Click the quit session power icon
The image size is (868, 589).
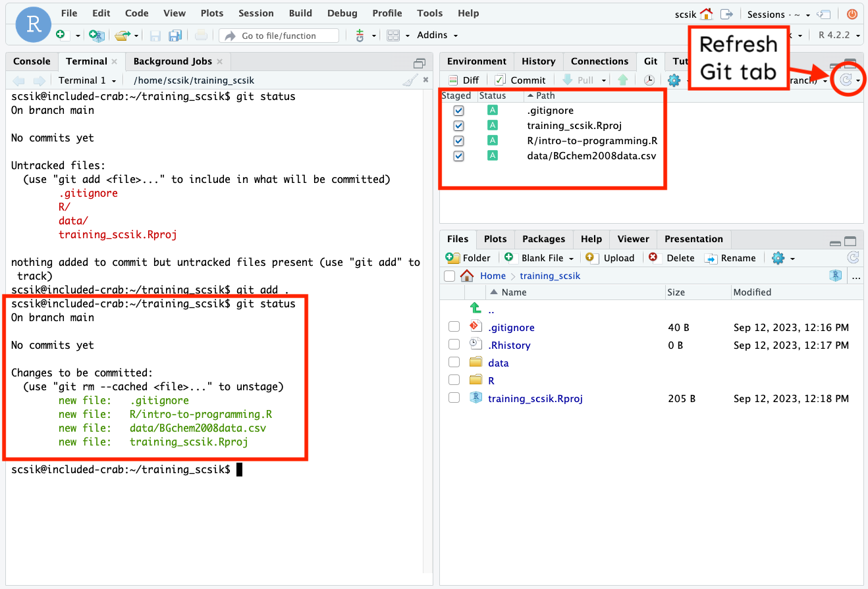[852, 14]
